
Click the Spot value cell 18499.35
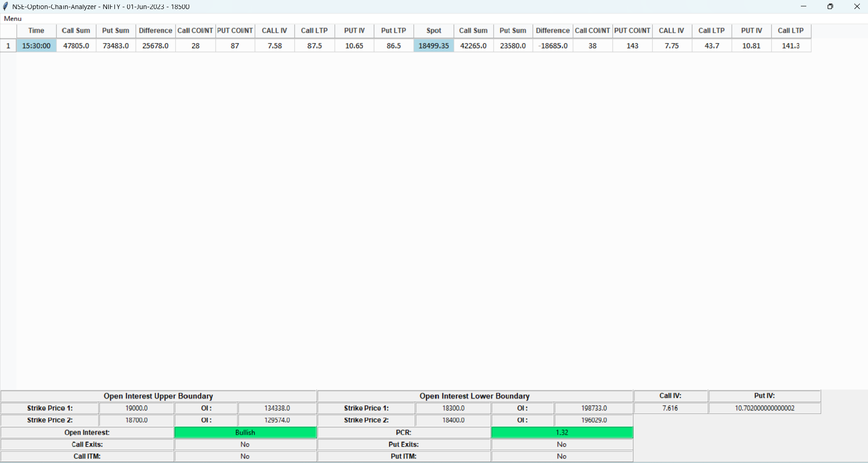pos(433,45)
